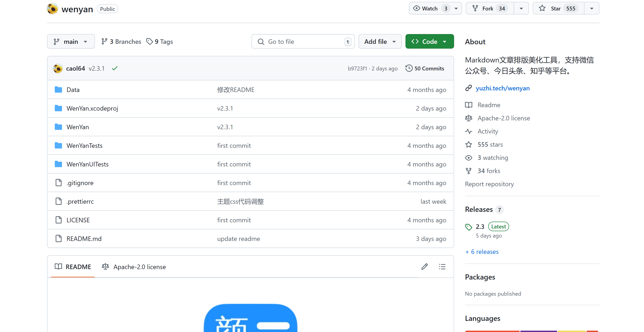Show 6 more releases

coord(482,252)
